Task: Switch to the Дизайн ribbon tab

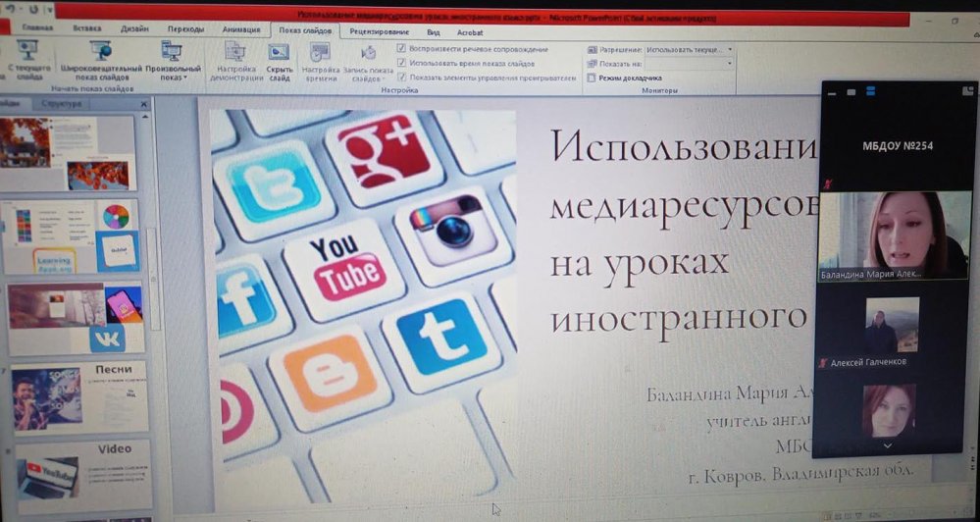Action: point(133,28)
